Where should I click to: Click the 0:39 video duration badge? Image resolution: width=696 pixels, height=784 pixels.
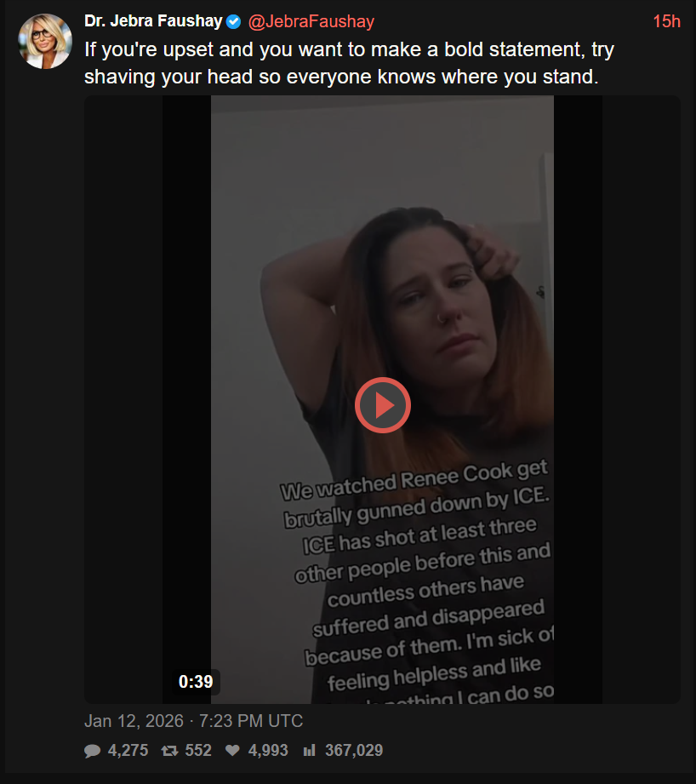196,682
